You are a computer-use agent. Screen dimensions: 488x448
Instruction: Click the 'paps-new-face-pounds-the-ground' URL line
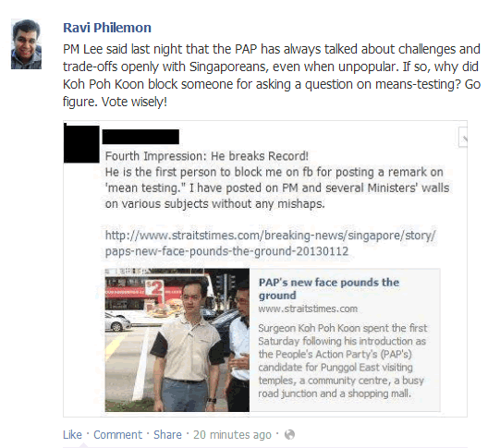[x=226, y=251]
